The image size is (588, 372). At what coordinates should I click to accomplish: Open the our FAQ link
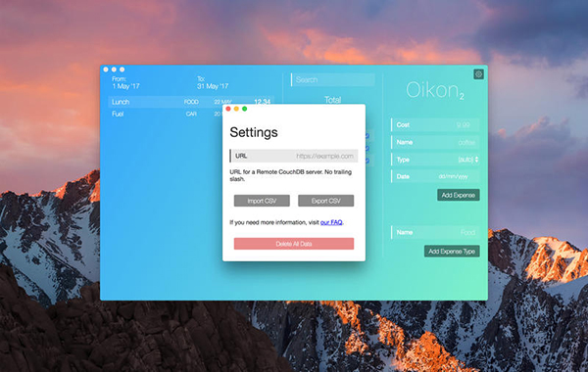(331, 222)
